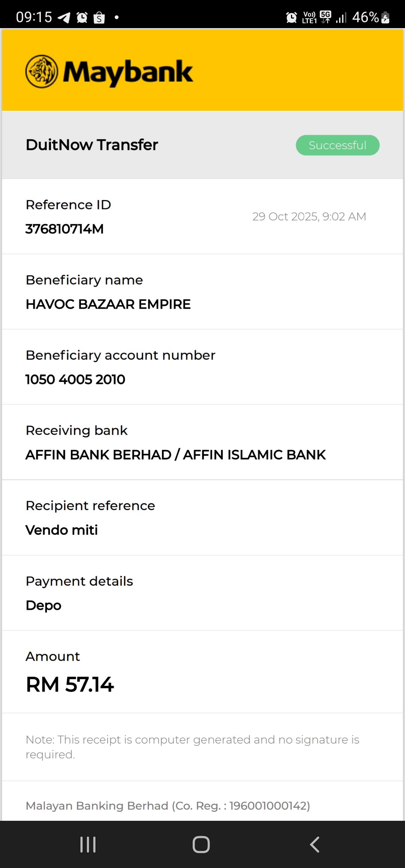405x868 pixels.
Task: Select the Reference ID 376810714M
Action: pyautogui.click(x=64, y=229)
